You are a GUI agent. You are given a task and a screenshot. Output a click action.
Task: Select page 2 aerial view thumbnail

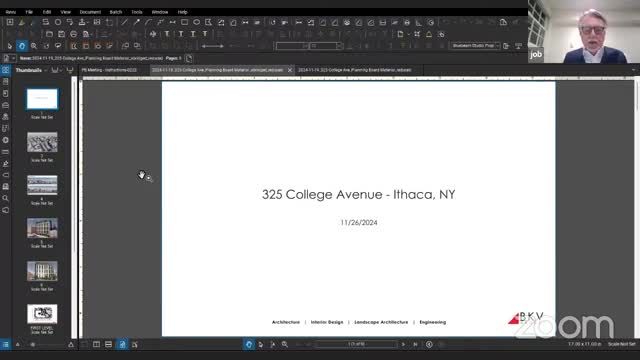pos(42,142)
